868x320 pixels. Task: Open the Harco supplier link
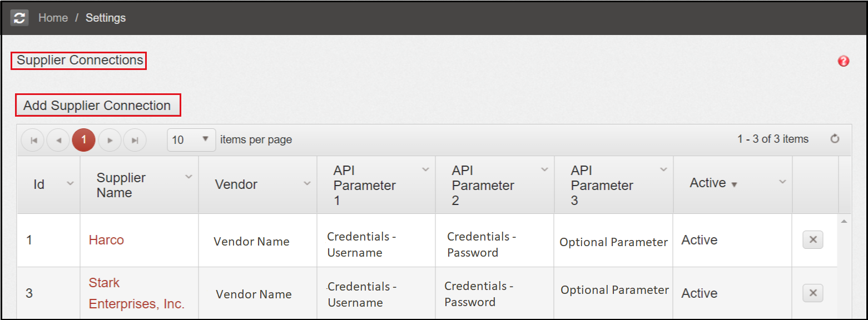106,240
